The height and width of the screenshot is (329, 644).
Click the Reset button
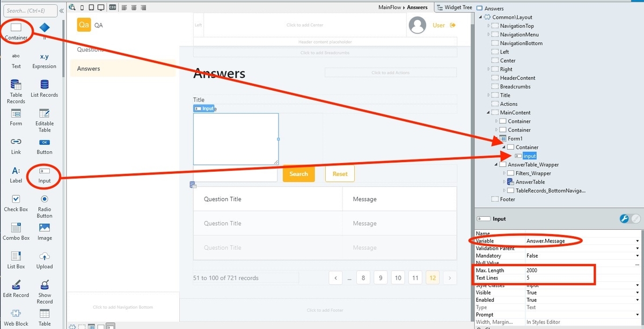tap(340, 173)
